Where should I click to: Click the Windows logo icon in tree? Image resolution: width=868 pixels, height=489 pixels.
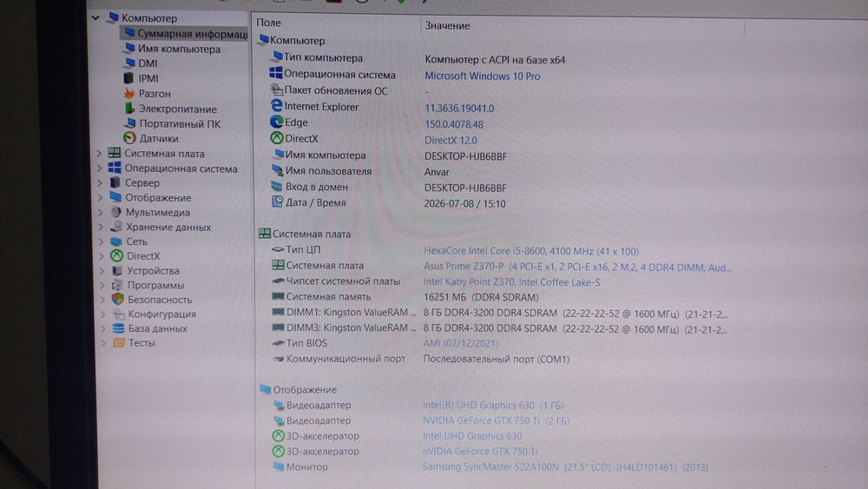[x=115, y=168]
